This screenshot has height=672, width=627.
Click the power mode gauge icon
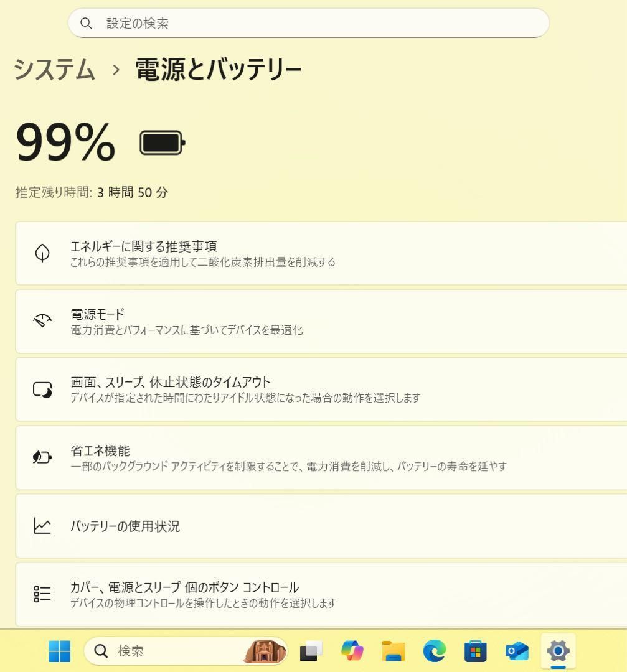[42, 321]
